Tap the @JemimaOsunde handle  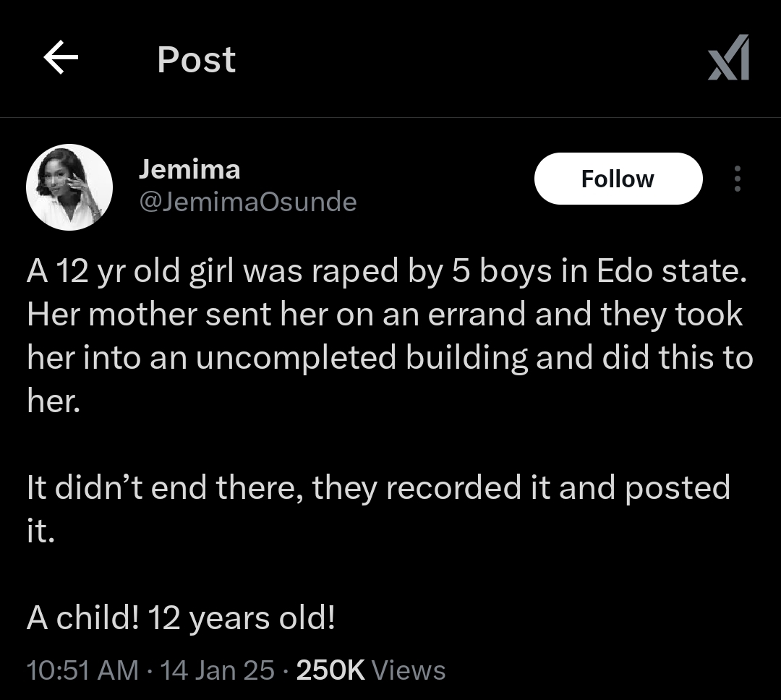pyautogui.click(x=247, y=202)
